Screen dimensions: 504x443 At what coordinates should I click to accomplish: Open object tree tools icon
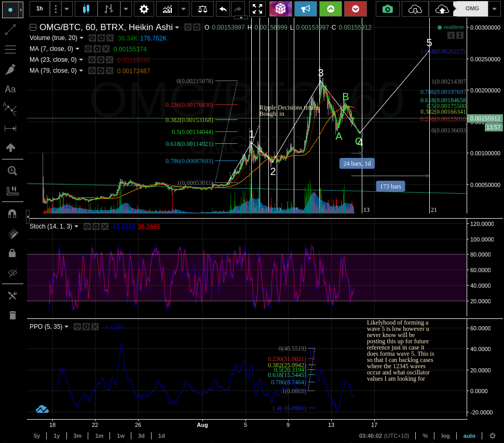point(12,296)
